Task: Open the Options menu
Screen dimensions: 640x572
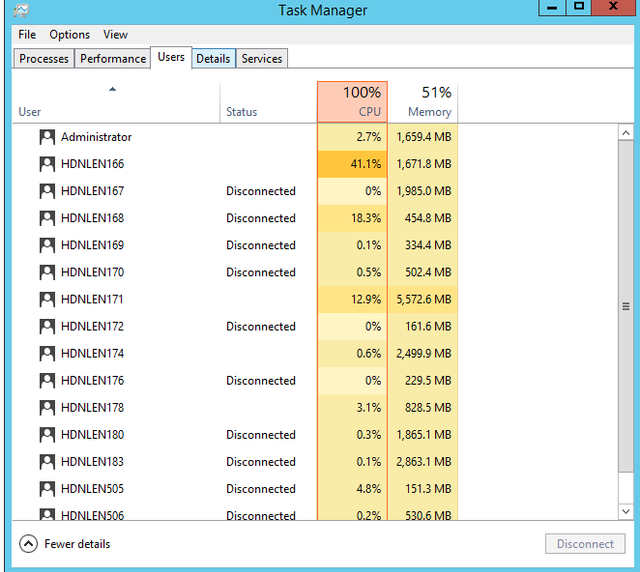Action: [69, 35]
